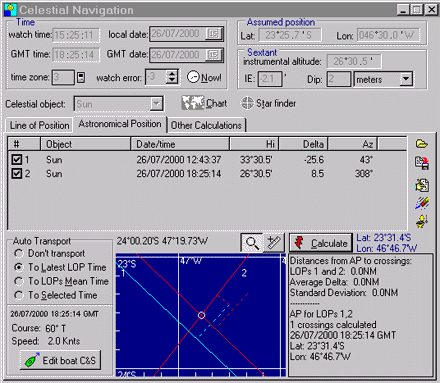Click Edit boat C&S button
The image size is (440, 383).
coord(60,360)
